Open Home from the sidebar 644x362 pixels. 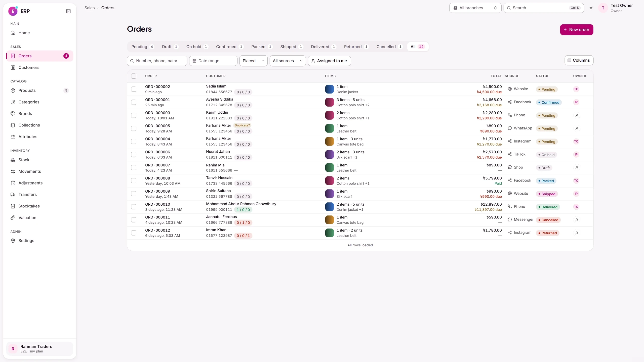[x=40, y=33]
